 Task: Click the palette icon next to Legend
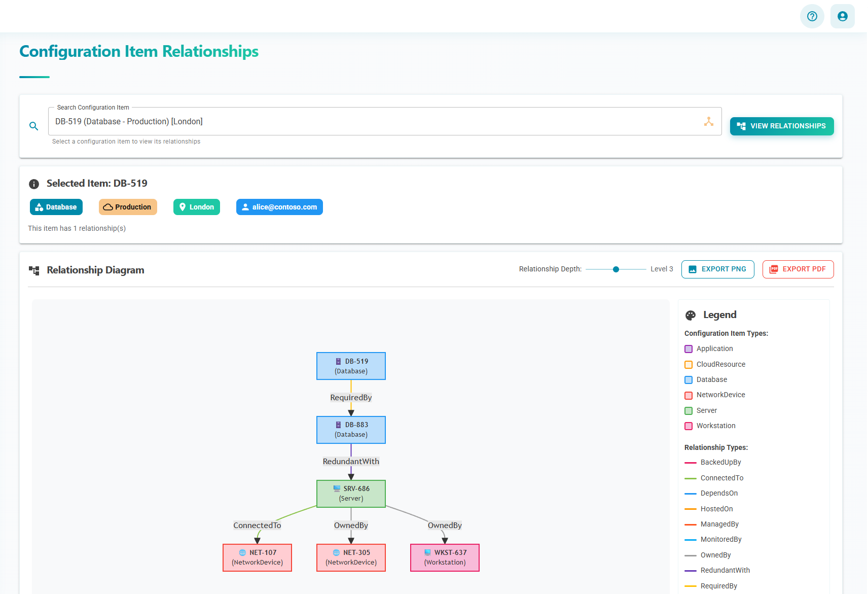tap(690, 315)
